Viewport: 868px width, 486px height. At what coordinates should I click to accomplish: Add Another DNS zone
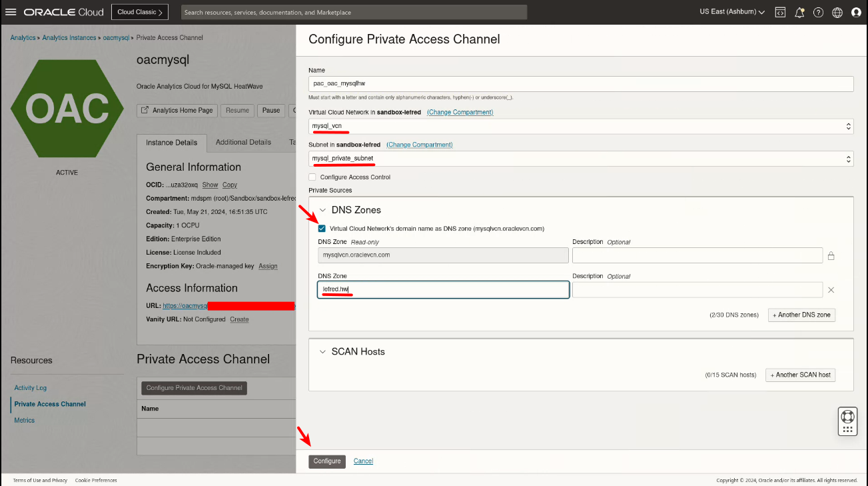click(801, 315)
